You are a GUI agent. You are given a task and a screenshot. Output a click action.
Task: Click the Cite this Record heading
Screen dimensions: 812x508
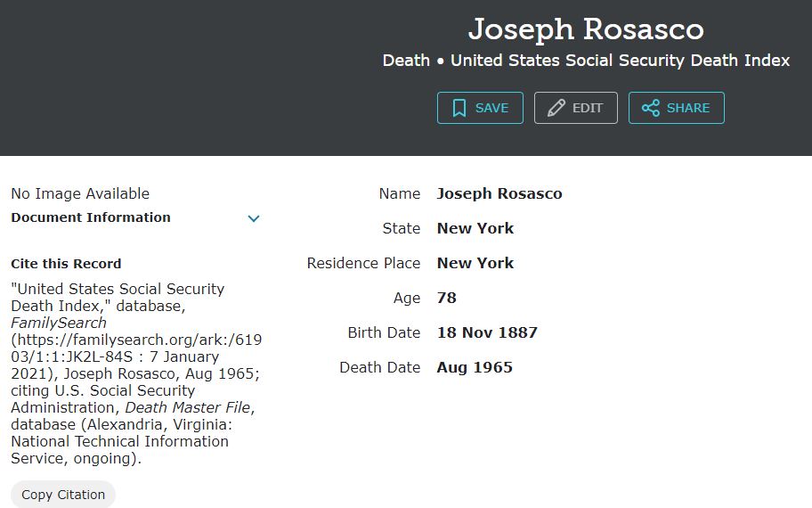pyautogui.click(x=66, y=264)
